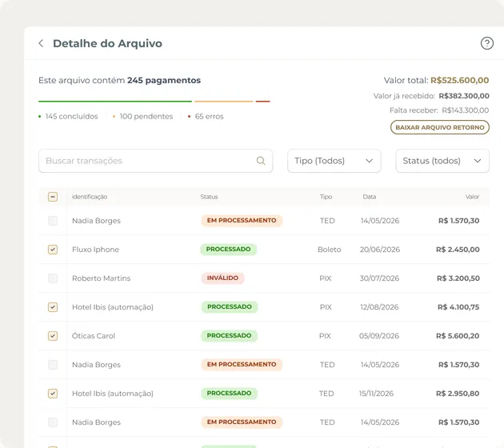504x448 pixels.
Task: Sort by the Data column header
Action: [x=370, y=197]
